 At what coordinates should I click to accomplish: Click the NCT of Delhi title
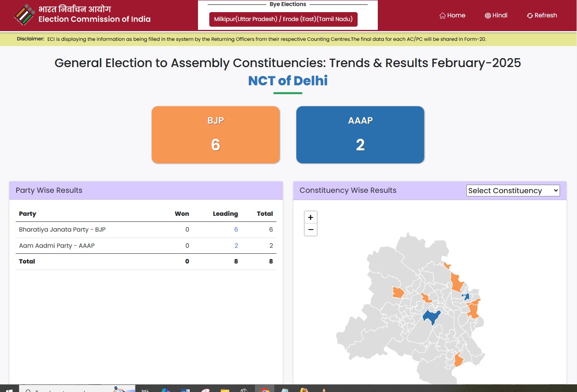288,81
